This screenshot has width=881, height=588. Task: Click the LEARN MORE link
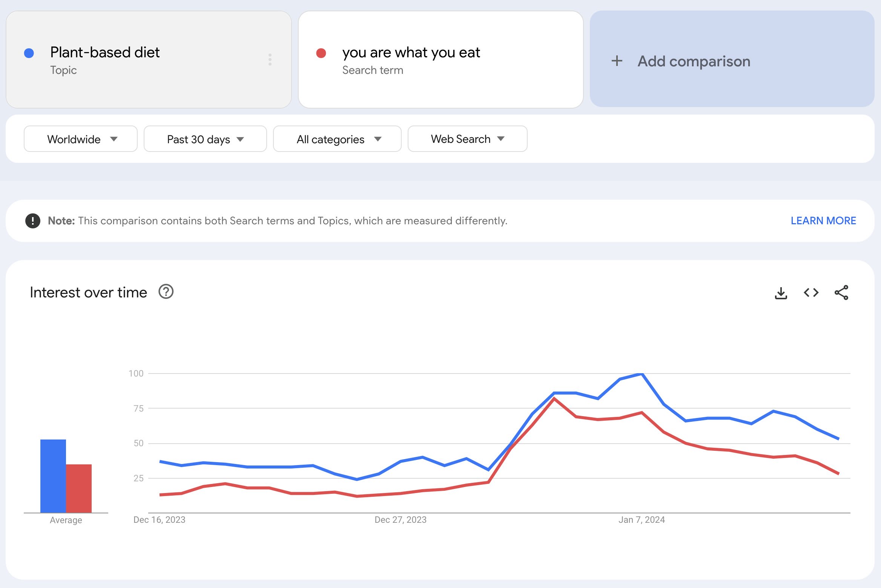823,221
